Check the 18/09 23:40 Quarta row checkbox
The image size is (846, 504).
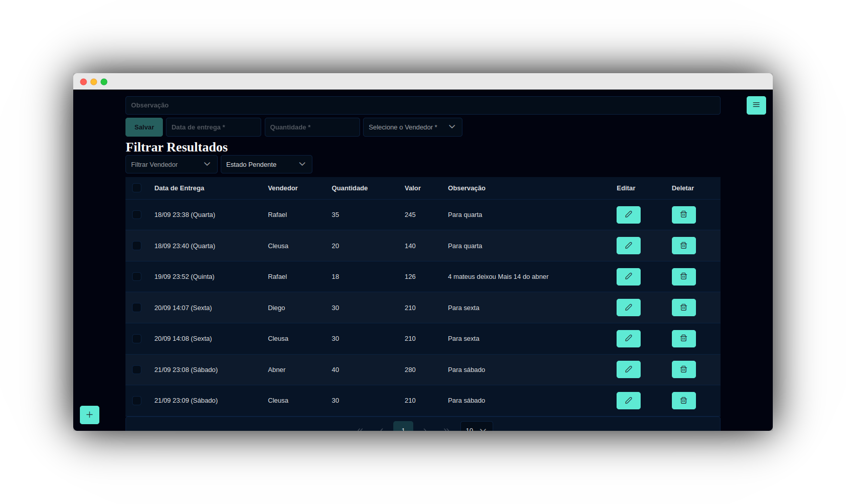tap(137, 246)
